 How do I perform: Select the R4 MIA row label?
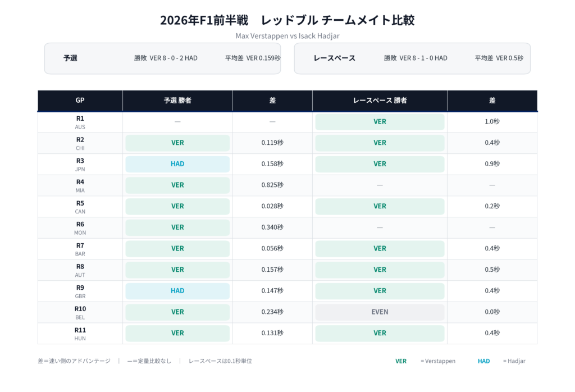(x=80, y=186)
